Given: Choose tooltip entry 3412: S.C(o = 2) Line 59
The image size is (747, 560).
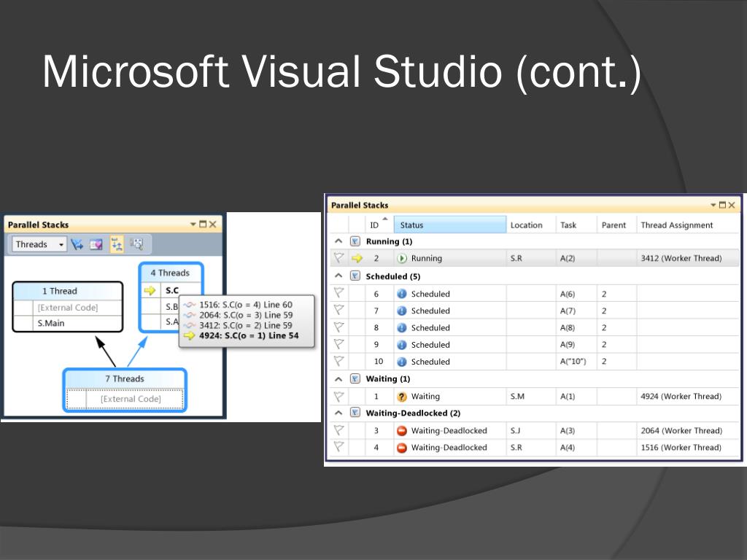Looking at the screenshot, I should click(246, 325).
